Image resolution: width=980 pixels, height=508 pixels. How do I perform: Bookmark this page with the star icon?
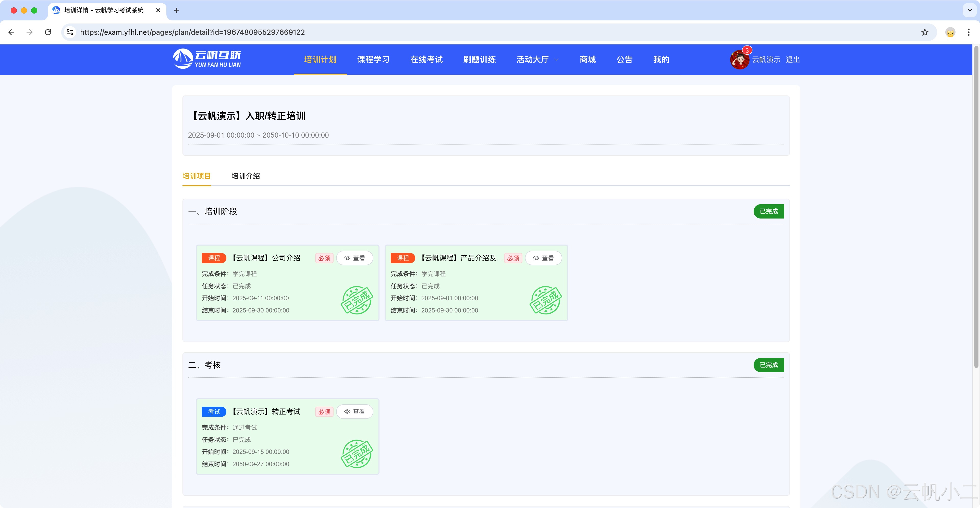[x=924, y=32]
